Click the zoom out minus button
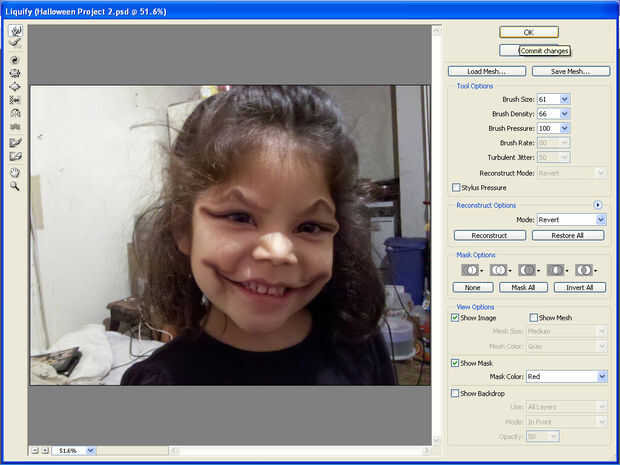Image resolution: width=620 pixels, height=465 pixels. (35, 450)
